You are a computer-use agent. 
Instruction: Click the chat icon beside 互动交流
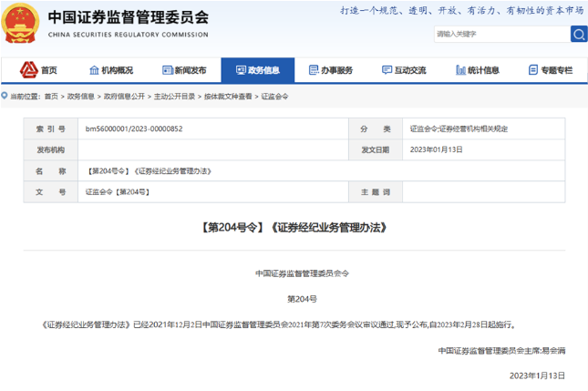[387, 70]
